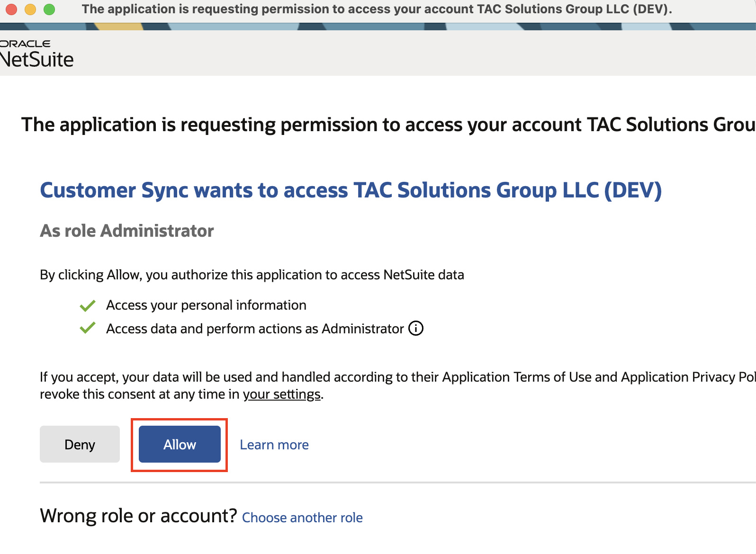Close the window with the red button
Image resolution: width=756 pixels, height=554 pixels.
(11, 9)
